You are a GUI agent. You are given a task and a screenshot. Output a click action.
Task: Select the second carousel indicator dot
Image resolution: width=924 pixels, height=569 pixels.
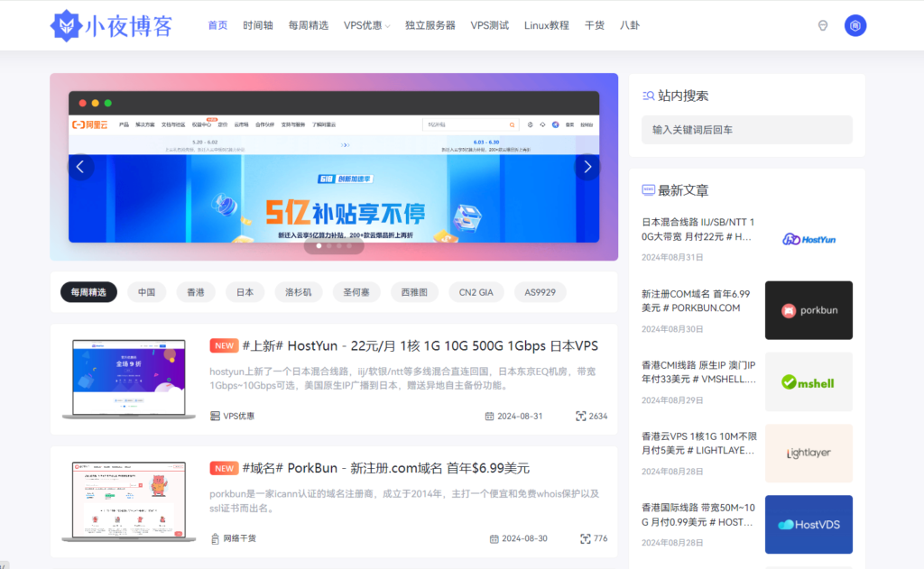pos(328,245)
